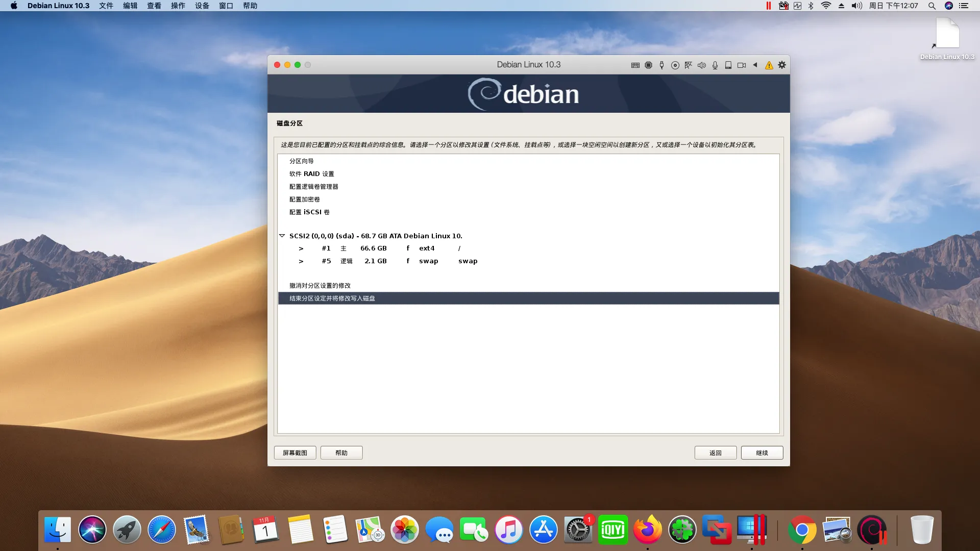Image resolution: width=980 pixels, height=551 pixels.
Task: Open the Apple menu
Action: [14, 6]
